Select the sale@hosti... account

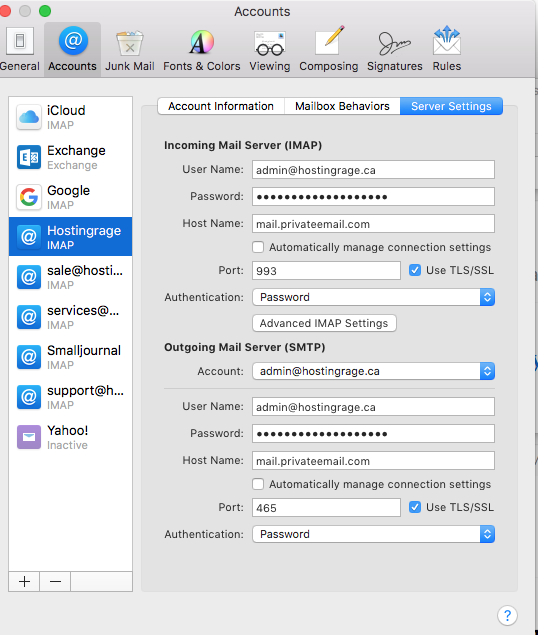pos(70,277)
